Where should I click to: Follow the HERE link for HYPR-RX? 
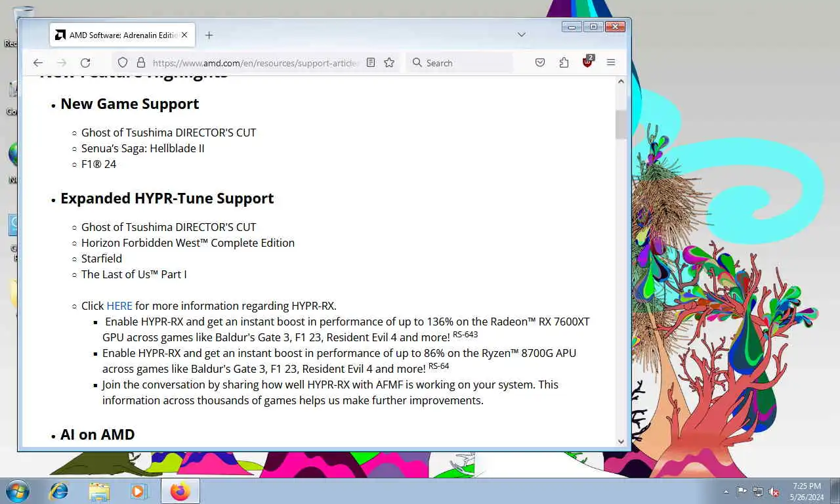tap(119, 306)
